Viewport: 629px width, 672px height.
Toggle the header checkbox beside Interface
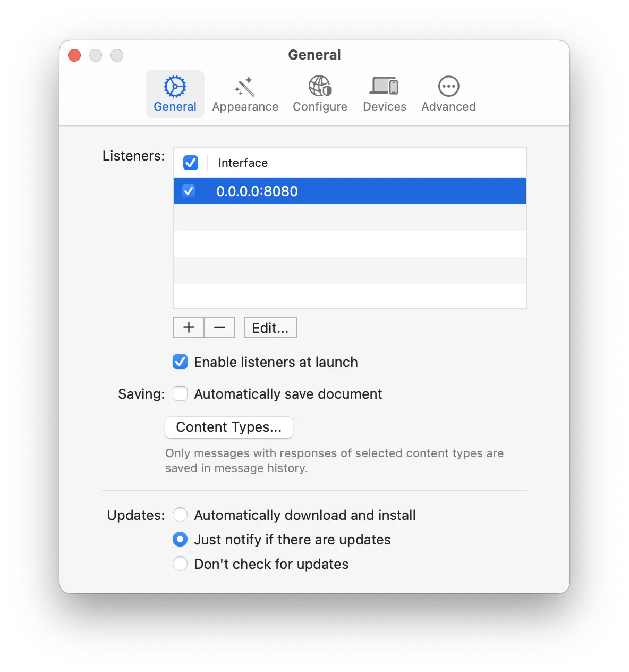click(191, 163)
